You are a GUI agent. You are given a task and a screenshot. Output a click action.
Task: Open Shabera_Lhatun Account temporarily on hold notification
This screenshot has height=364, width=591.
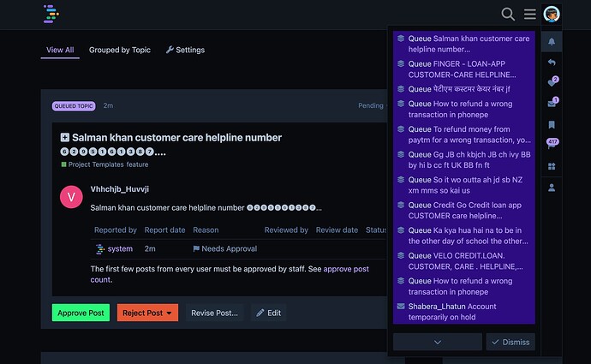pos(464,312)
